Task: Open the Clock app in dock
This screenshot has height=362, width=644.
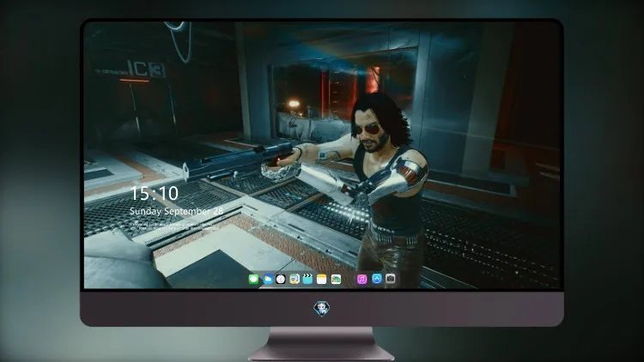Action: pyautogui.click(x=281, y=279)
